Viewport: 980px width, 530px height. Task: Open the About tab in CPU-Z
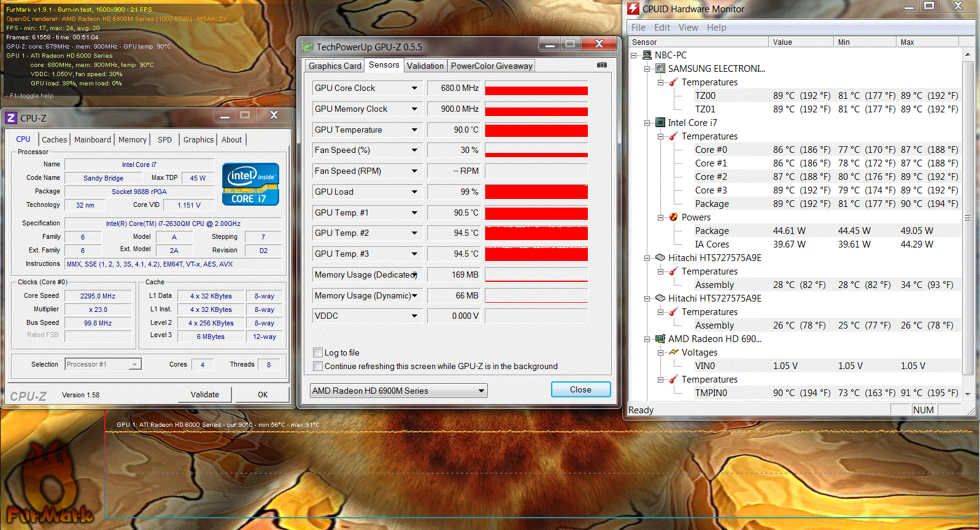point(232,140)
